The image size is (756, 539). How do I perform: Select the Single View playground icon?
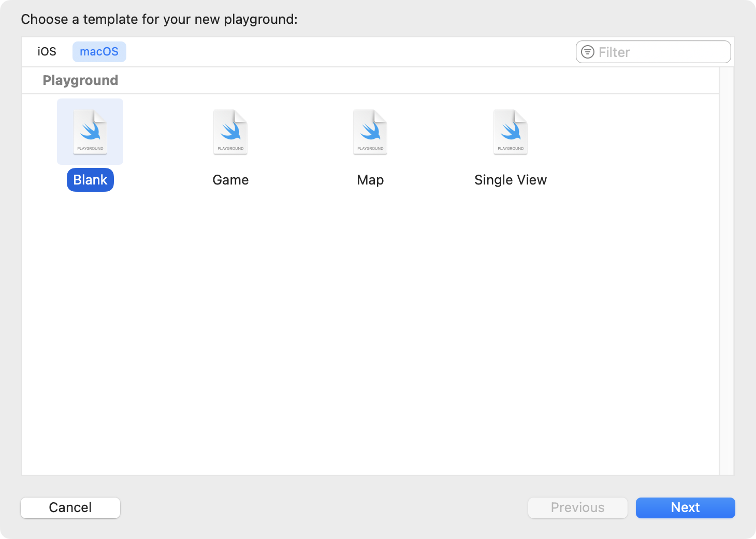(x=511, y=132)
